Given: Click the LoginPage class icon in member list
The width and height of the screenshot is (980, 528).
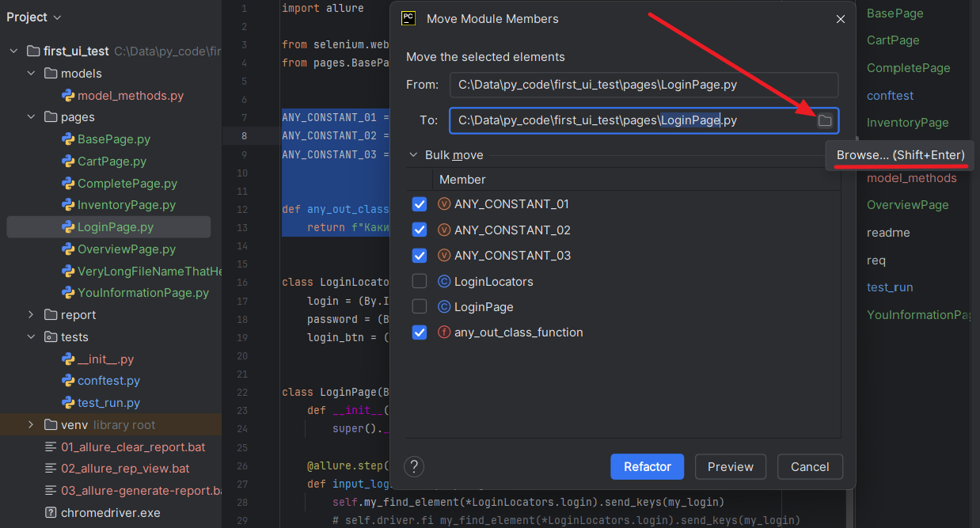Looking at the screenshot, I should tap(444, 307).
